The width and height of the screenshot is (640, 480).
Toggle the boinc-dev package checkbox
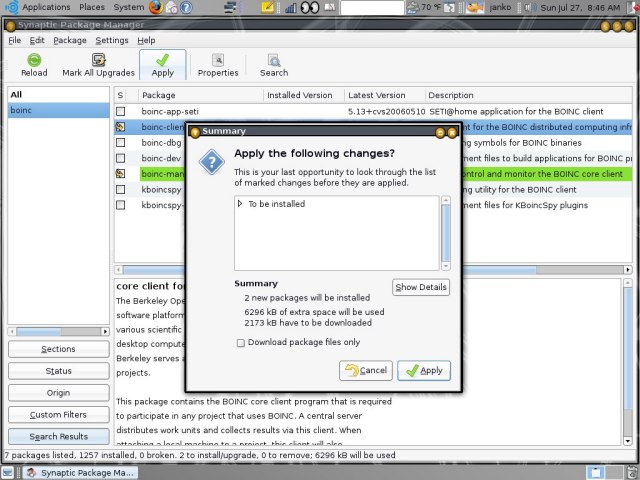[120, 158]
